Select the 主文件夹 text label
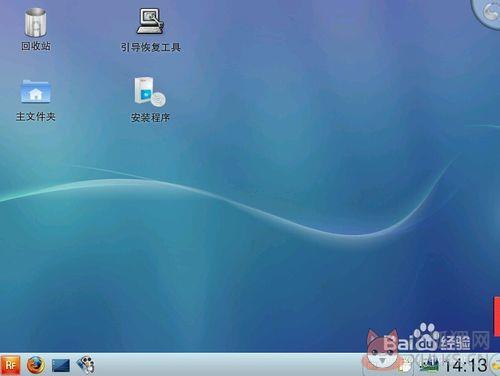 coord(36,116)
